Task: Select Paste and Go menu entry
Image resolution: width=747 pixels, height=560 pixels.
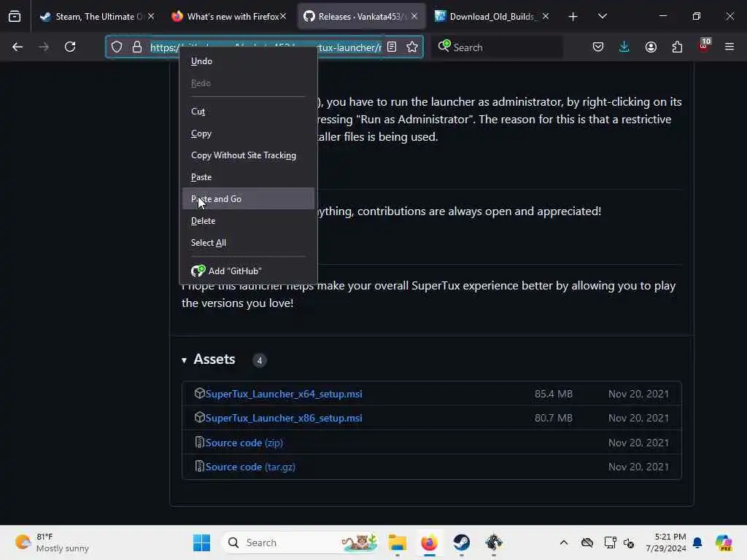Action: [x=248, y=198]
